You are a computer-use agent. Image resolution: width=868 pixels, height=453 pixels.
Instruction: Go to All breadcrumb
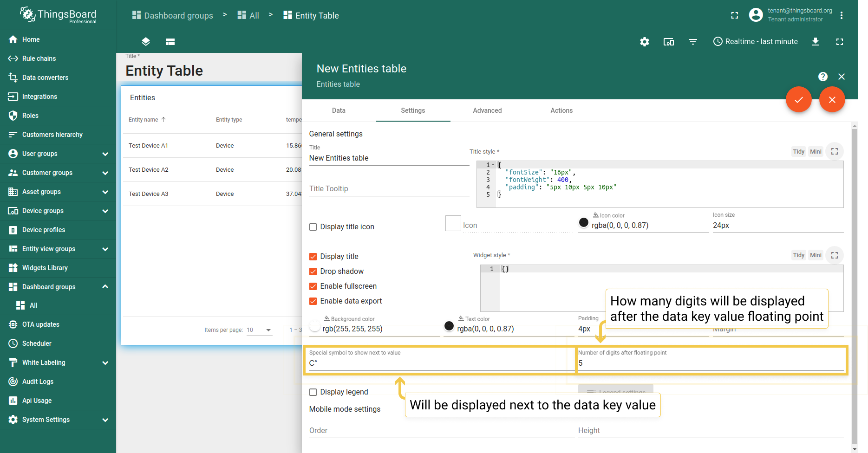pos(248,15)
